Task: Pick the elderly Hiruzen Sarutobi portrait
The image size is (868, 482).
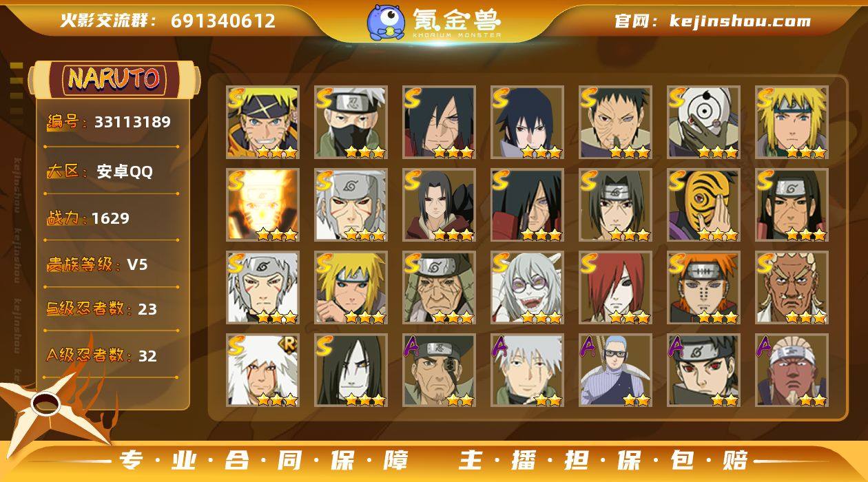Action: pyautogui.click(x=439, y=288)
